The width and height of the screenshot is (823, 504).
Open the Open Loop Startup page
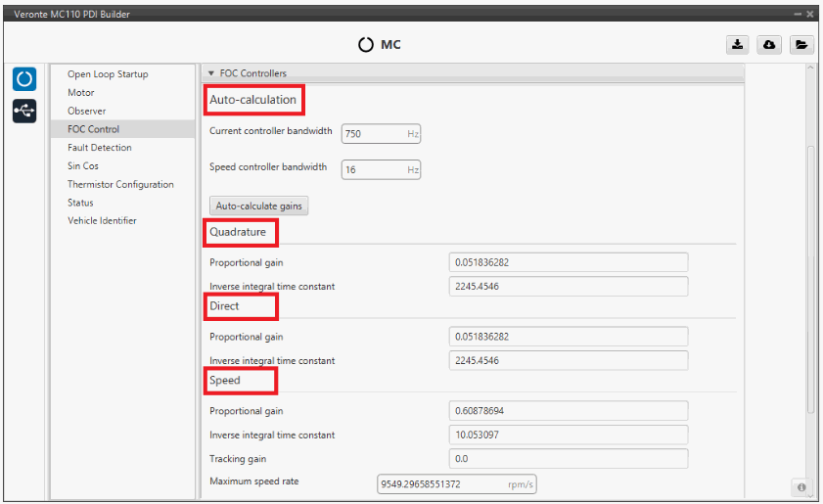tap(108, 74)
